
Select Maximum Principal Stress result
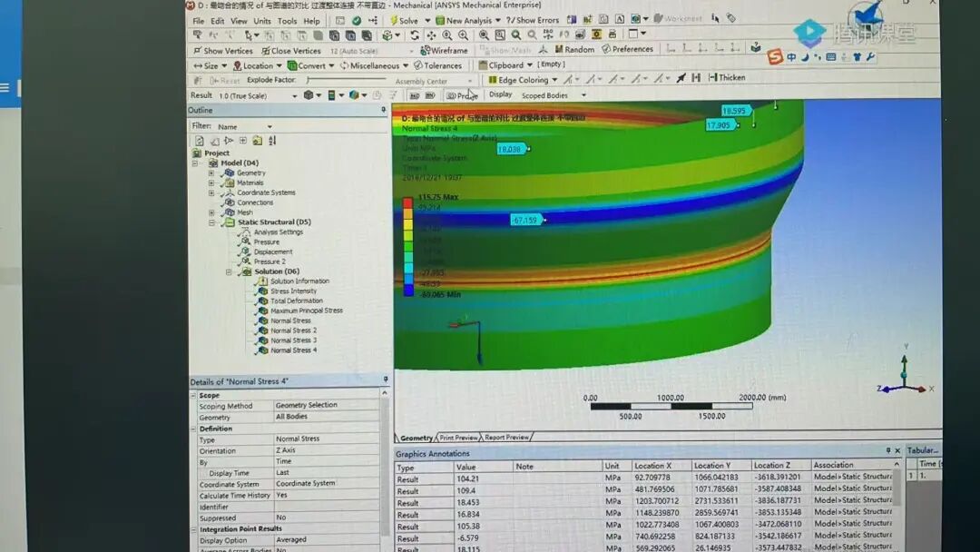click(x=307, y=310)
